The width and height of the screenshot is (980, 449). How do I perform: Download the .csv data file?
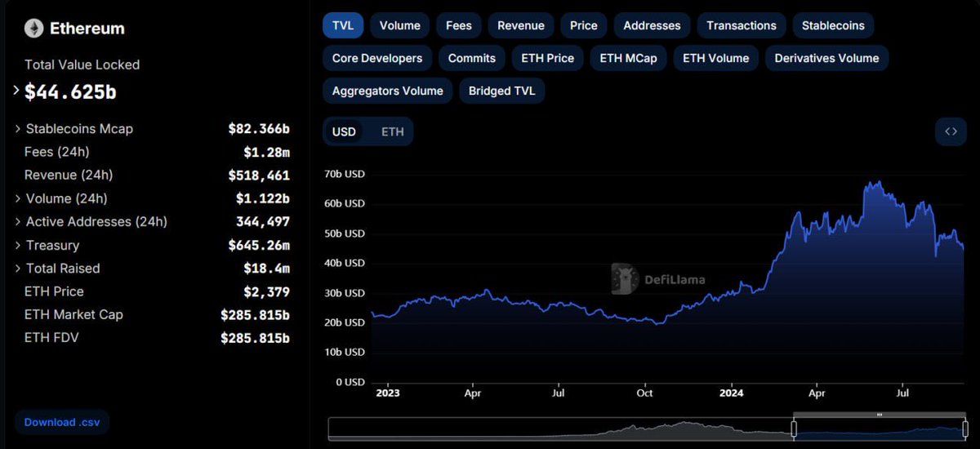[62, 423]
